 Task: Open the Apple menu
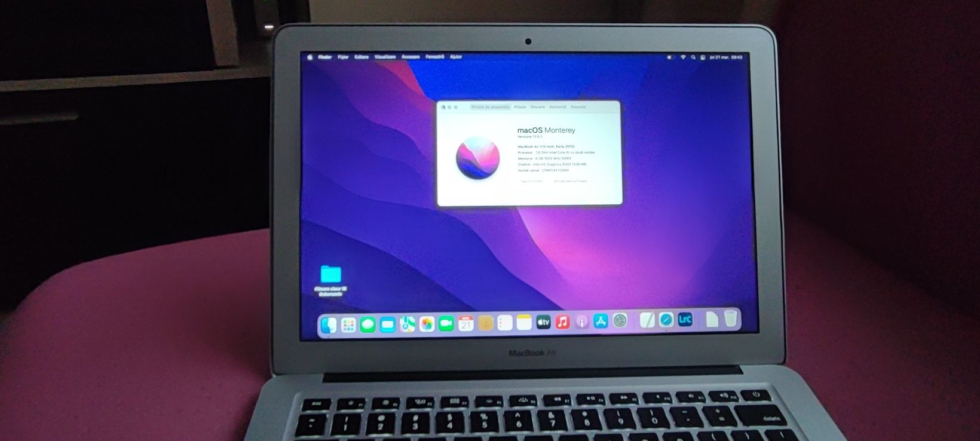[310, 57]
